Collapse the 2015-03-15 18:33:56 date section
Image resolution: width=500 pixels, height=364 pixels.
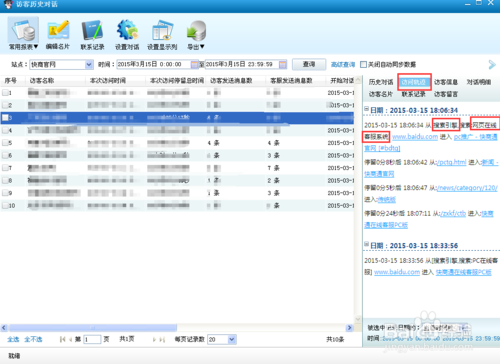(366, 244)
